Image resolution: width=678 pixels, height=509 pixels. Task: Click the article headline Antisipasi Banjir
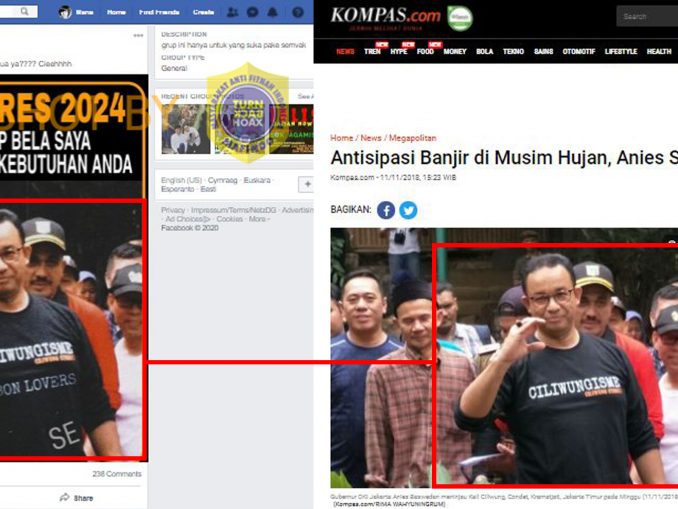[x=504, y=158]
